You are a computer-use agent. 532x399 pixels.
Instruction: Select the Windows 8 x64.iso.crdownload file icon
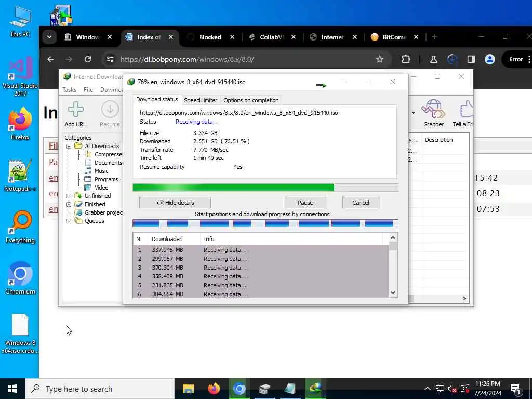(x=20, y=325)
